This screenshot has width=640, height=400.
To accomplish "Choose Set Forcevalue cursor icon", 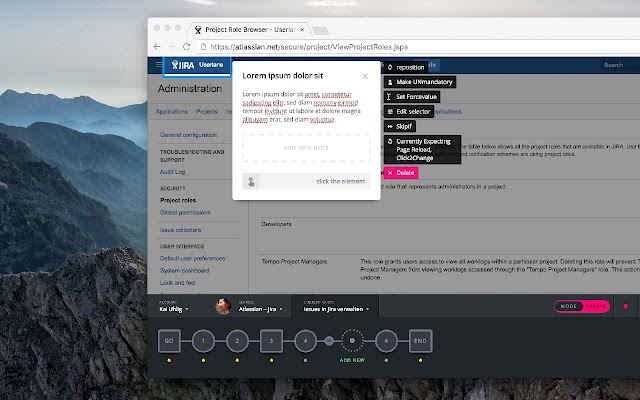I will [x=389, y=97].
